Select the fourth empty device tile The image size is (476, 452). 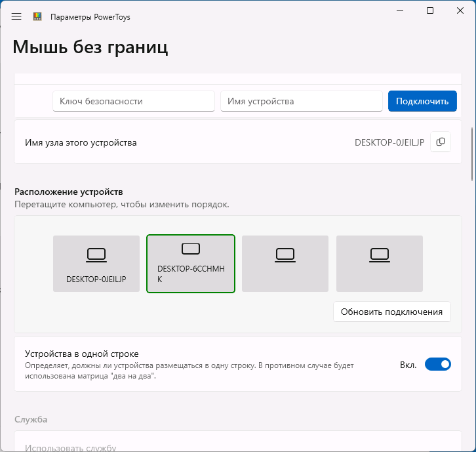[380, 264]
